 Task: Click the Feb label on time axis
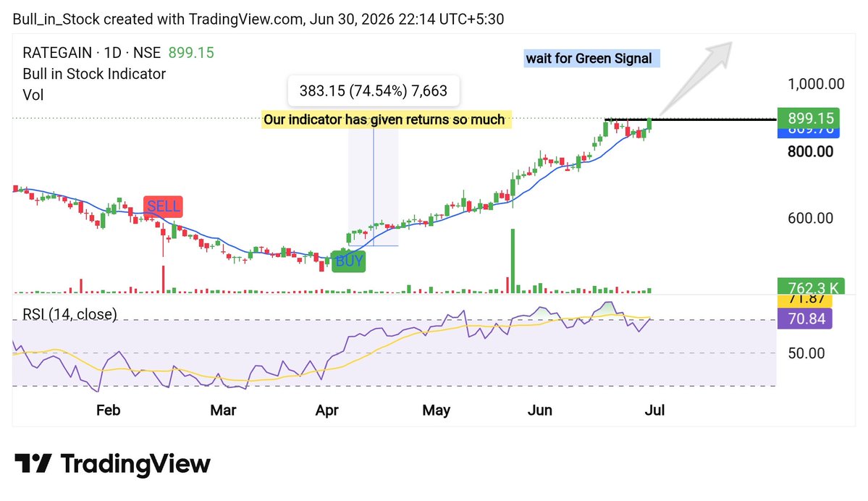(108, 411)
